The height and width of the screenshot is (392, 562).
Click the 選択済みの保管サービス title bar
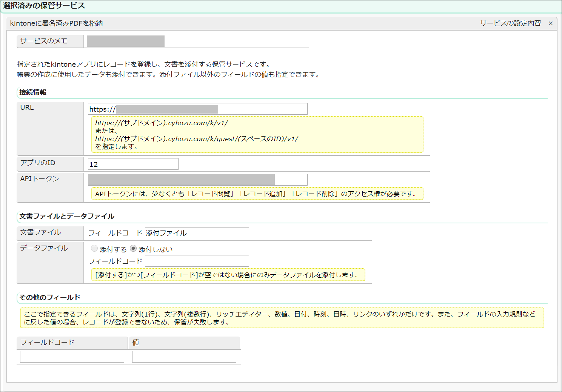point(45,6)
